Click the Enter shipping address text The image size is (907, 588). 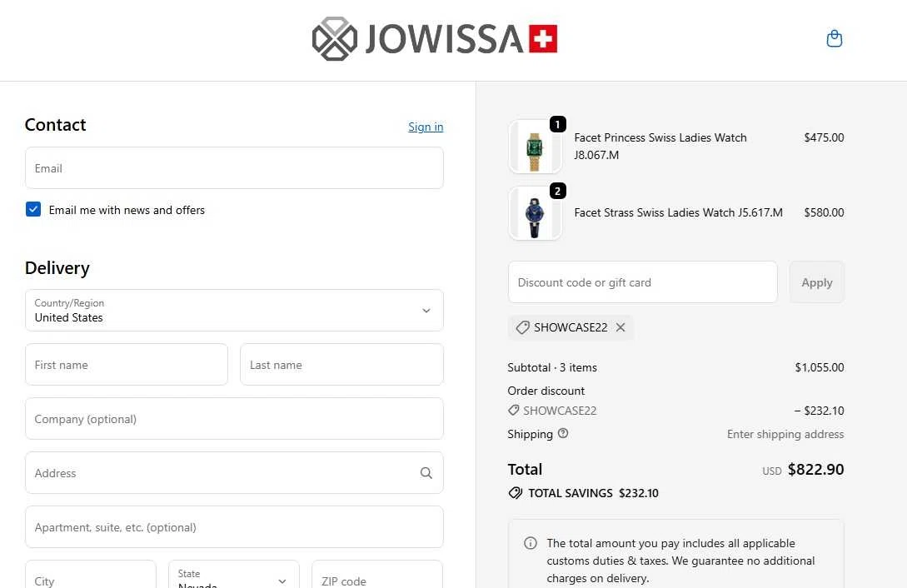pos(785,434)
